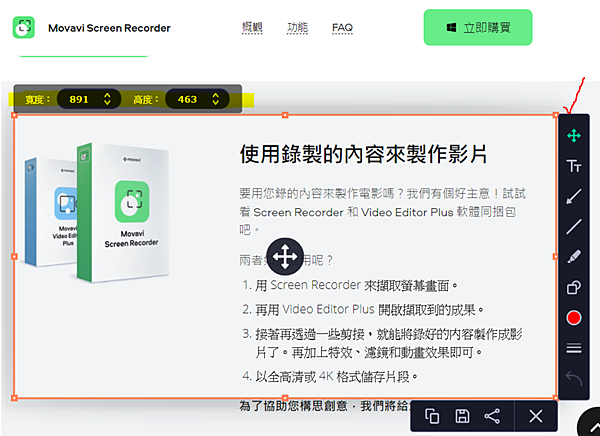
Task: Select the move selection tool
Action: 574,136
